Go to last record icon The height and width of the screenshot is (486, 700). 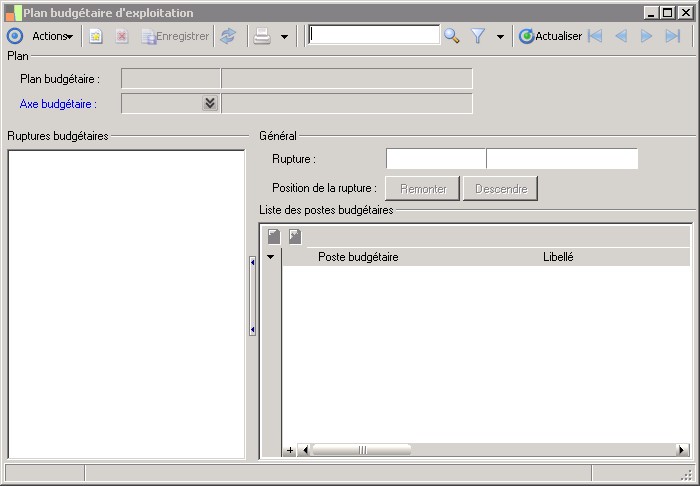tap(672, 36)
